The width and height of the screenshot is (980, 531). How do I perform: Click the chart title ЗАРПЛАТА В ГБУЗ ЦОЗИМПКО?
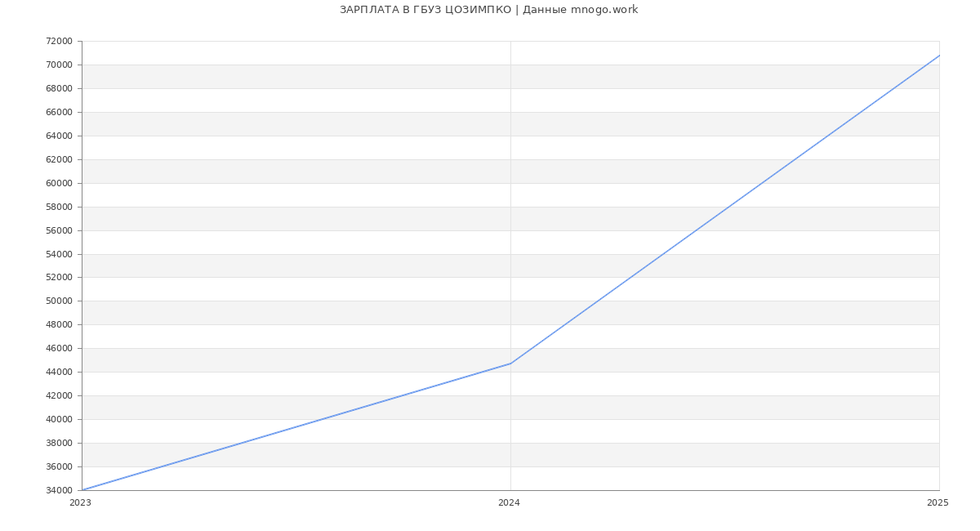tap(425, 10)
